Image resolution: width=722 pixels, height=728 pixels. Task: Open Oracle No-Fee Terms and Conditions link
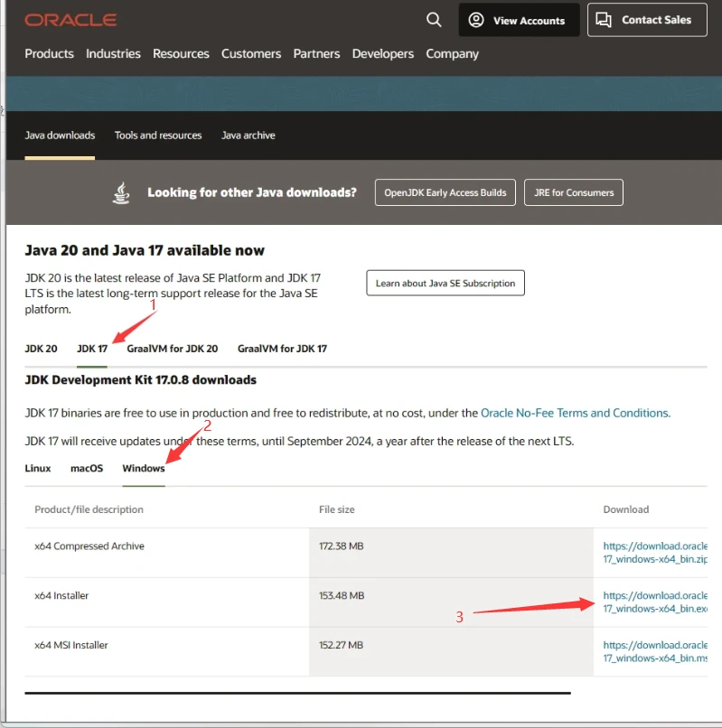coord(576,413)
